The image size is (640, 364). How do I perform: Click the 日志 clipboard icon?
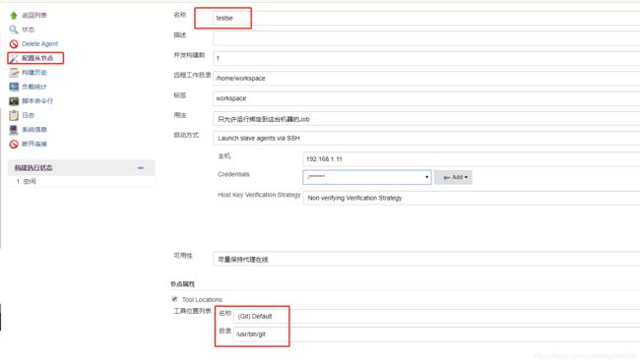pyautogui.click(x=14, y=115)
